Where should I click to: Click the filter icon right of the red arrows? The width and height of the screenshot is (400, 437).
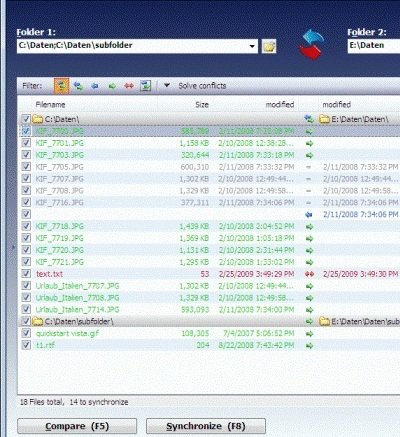point(145,86)
